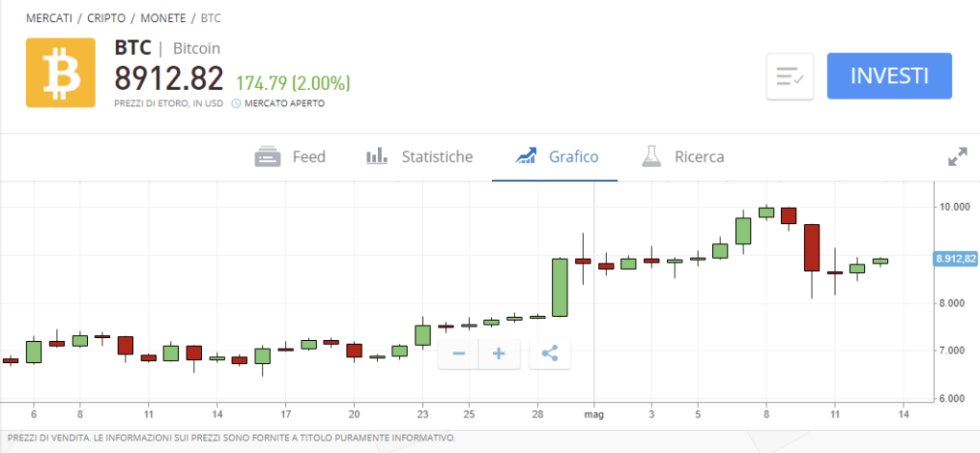Click the large price 8912.82

coord(168,79)
